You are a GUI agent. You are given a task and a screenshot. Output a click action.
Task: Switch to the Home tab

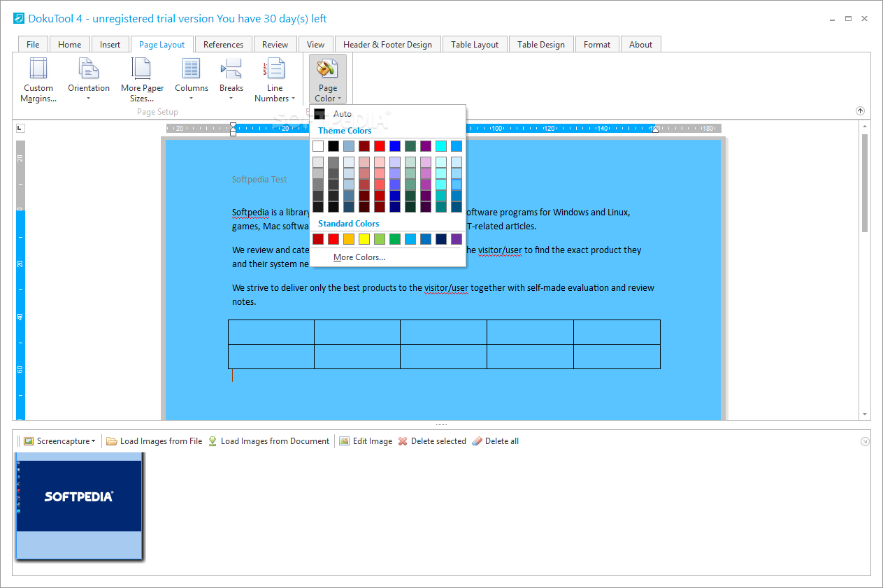point(69,44)
